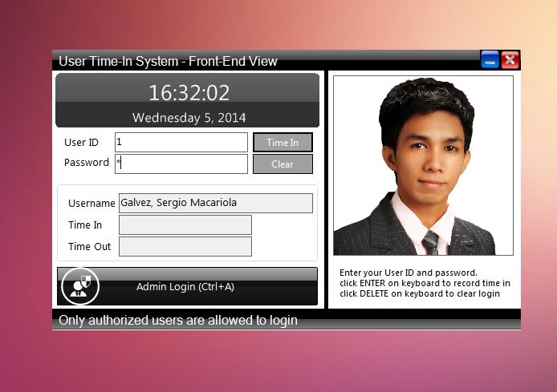Minimize the User Time-In System window
Screen dimensions: 557x392
point(490,59)
